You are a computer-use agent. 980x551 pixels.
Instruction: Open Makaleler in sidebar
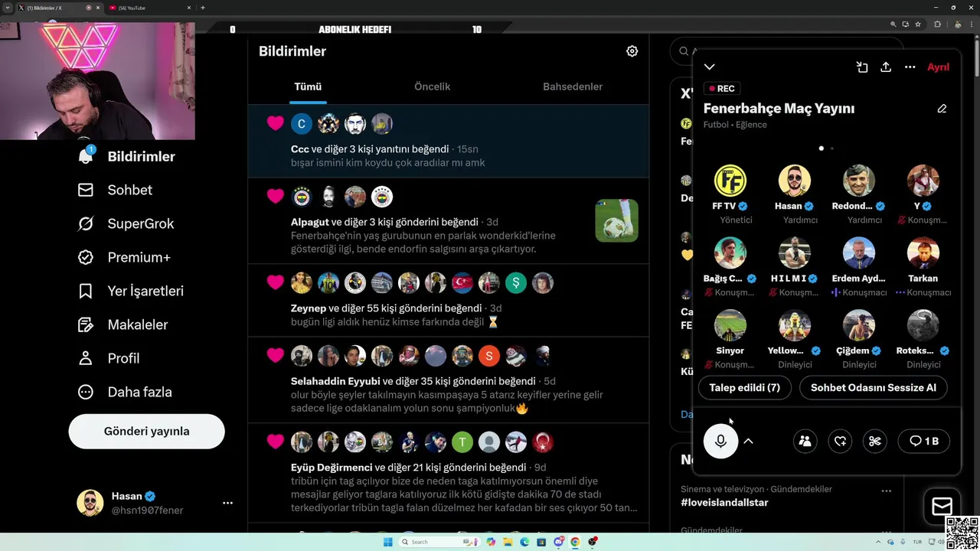coord(122,324)
